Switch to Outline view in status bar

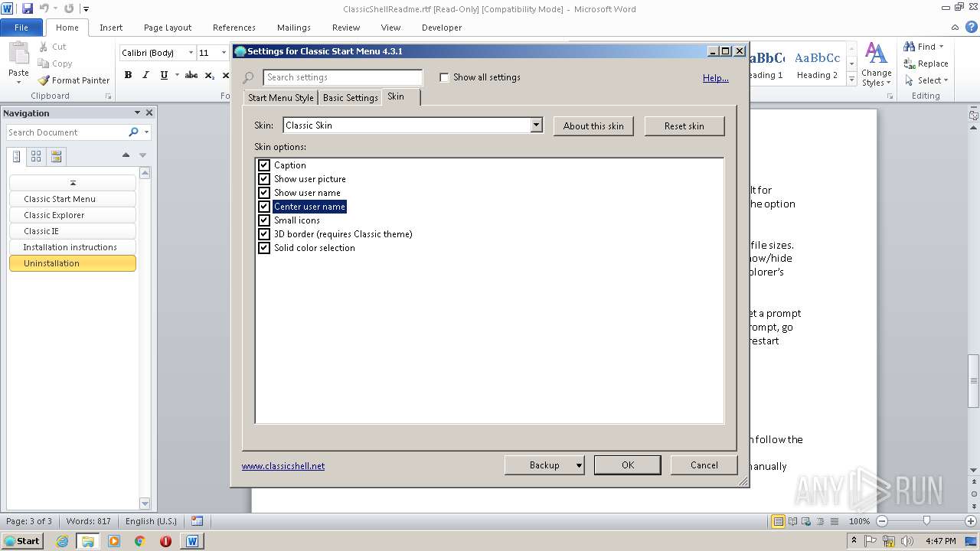point(819,521)
